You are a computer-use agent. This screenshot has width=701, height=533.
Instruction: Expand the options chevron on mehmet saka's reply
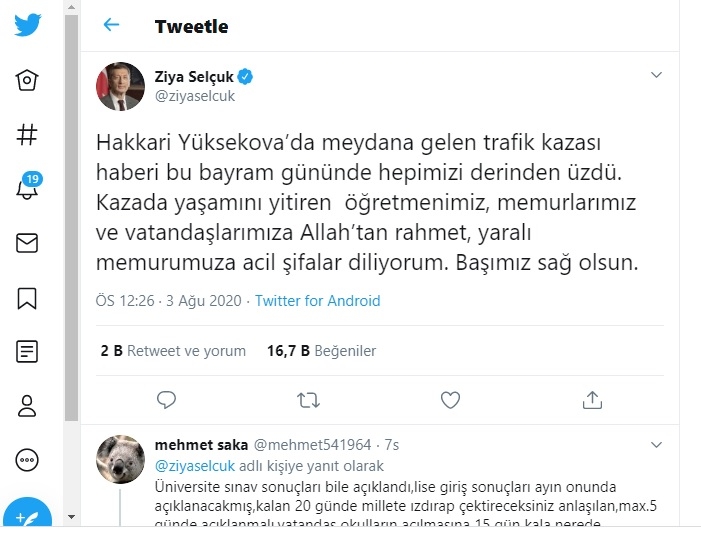[656, 443]
